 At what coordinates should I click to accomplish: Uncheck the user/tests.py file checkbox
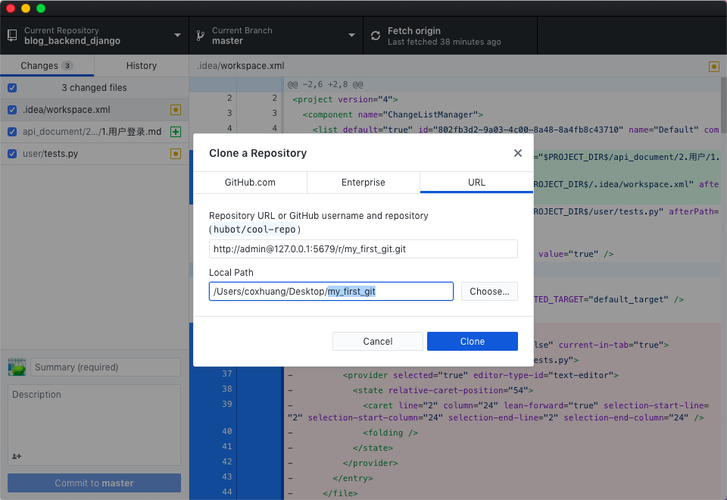coord(12,154)
